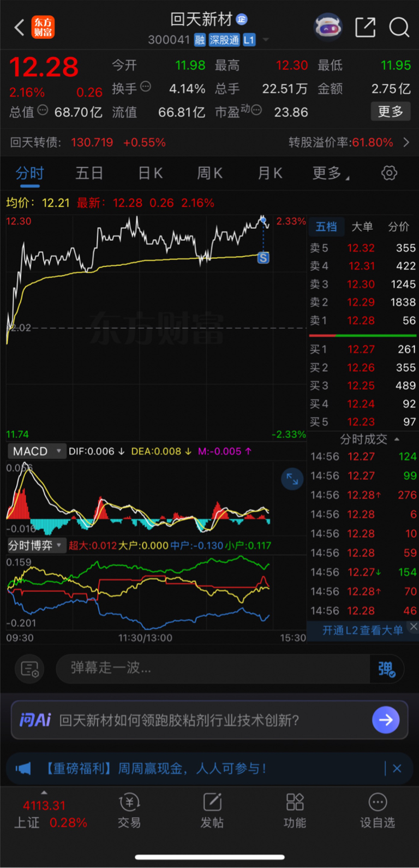Toggle the 弹 danmaku button
419x868 pixels.
386,668
